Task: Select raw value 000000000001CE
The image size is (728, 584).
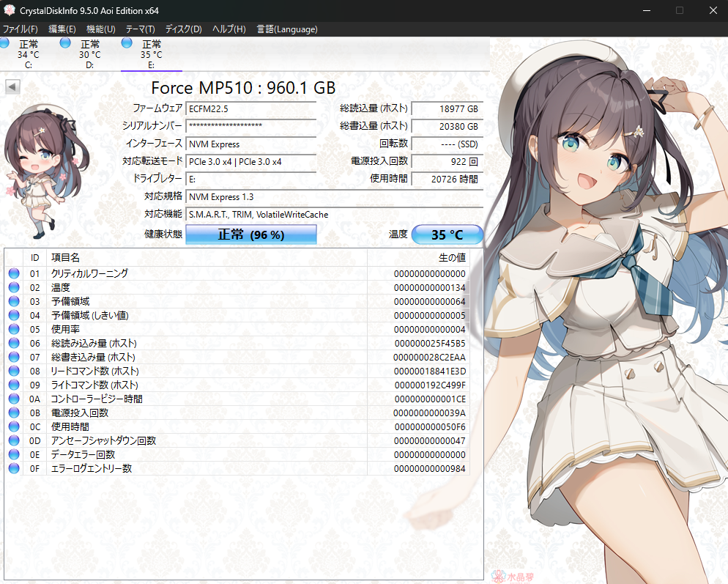Action: [430, 399]
